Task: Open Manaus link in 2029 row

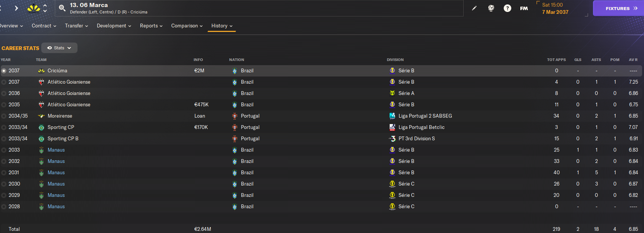Action: click(x=56, y=195)
